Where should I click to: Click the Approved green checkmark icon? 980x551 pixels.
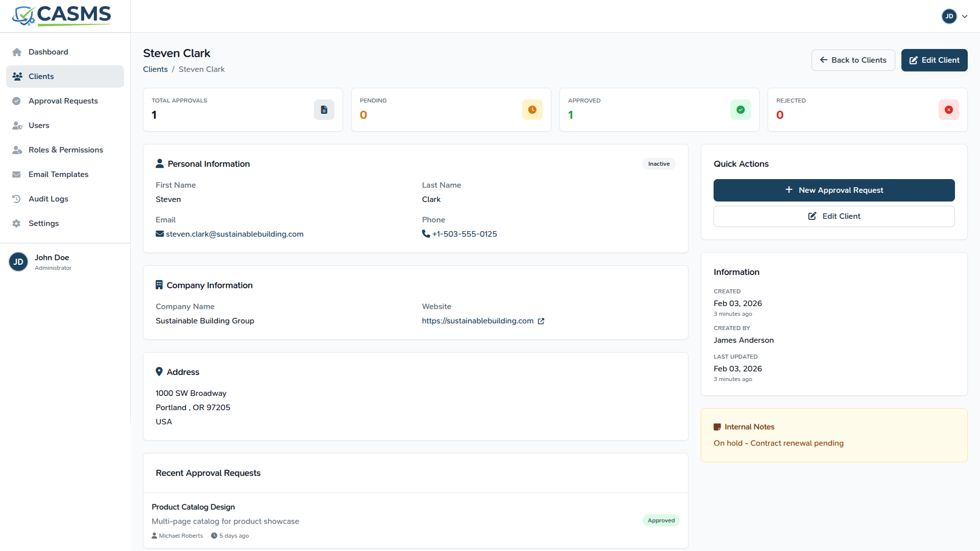(740, 110)
